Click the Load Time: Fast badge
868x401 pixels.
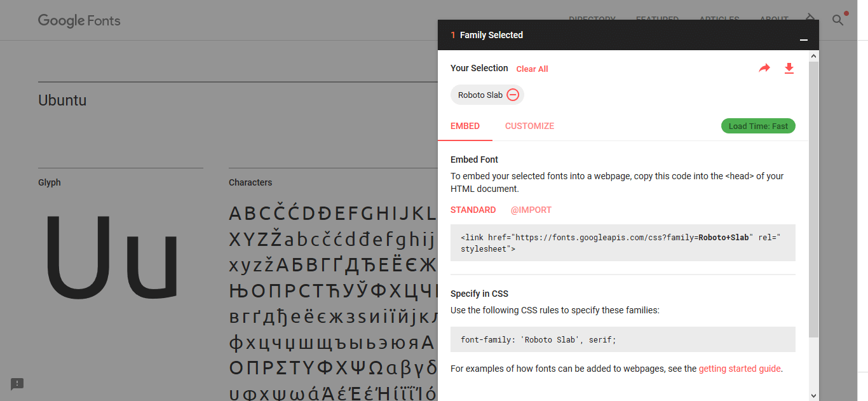(x=758, y=126)
